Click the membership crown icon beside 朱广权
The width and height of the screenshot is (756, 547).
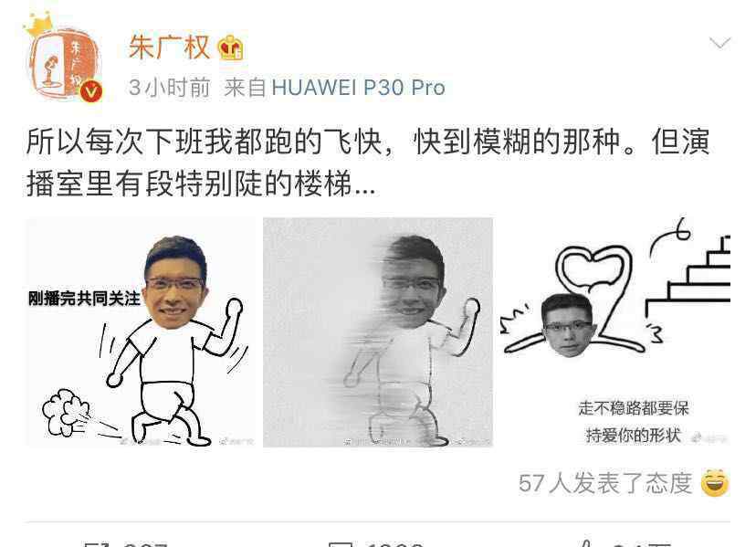click(x=231, y=48)
